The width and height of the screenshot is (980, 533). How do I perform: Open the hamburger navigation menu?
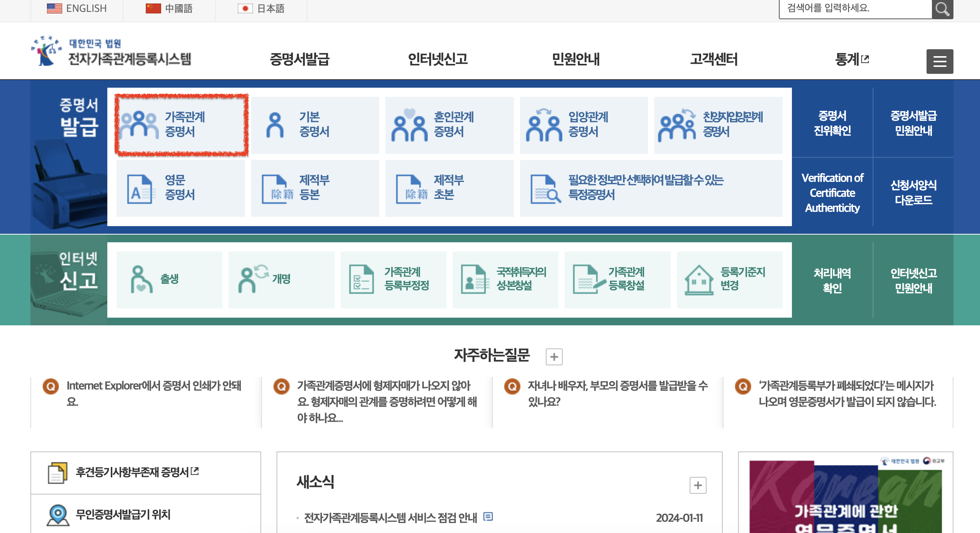click(x=940, y=61)
